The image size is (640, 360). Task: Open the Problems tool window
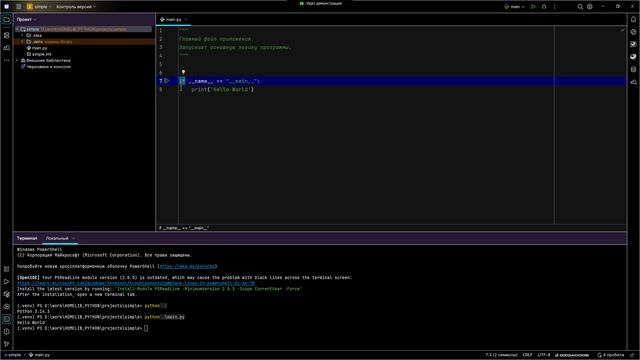pyautogui.click(x=7, y=331)
